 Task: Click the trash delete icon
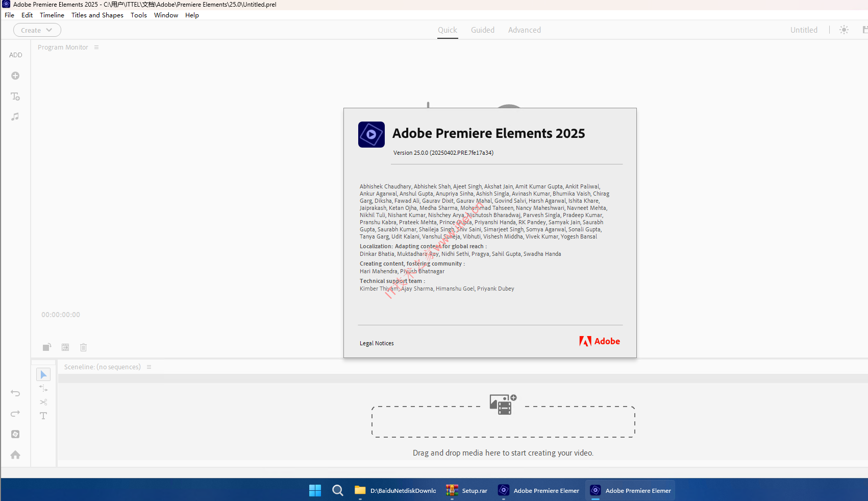click(x=84, y=347)
